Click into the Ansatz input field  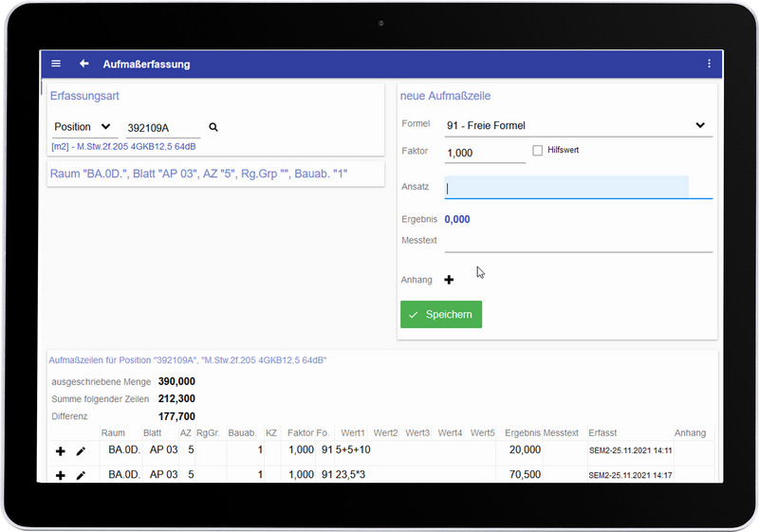[566, 188]
